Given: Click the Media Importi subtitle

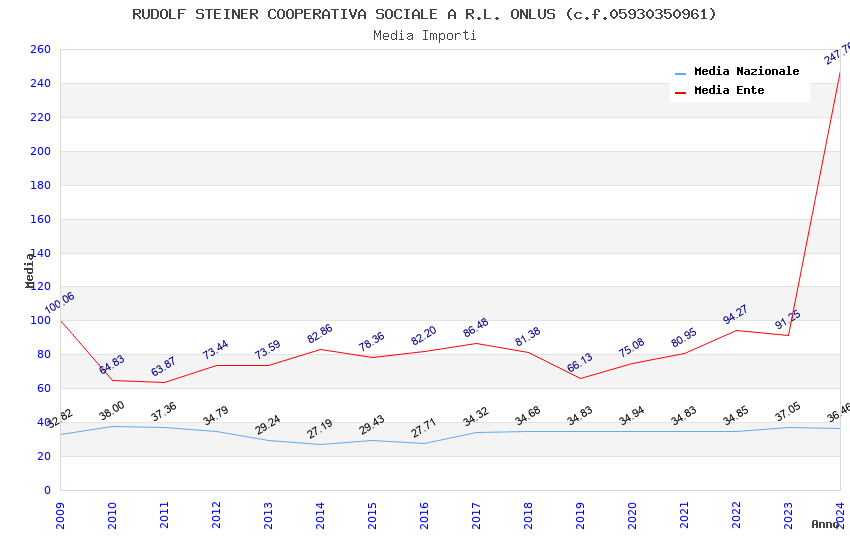Looking at the screenshot, I should click(425, 36).
